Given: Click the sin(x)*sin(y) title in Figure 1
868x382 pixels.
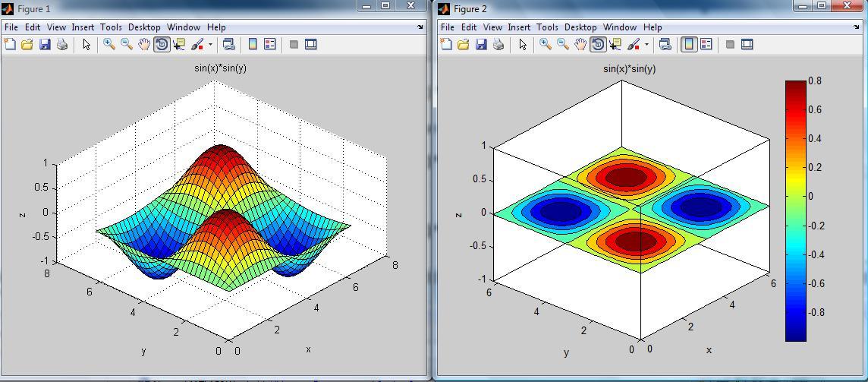Looking at the screenshot, I should (220, 68).
